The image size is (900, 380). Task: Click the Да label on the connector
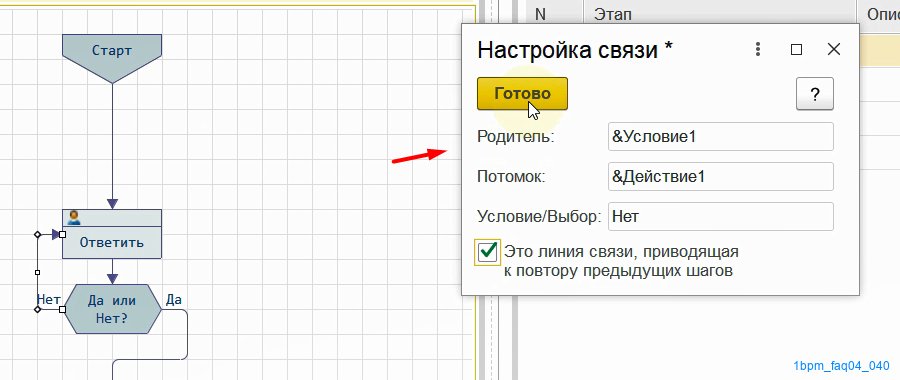pos(174,299)
